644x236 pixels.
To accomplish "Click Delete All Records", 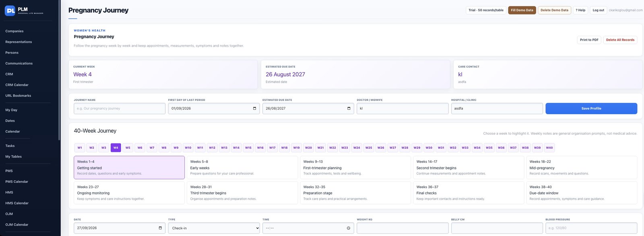I will tap(620, 40).
